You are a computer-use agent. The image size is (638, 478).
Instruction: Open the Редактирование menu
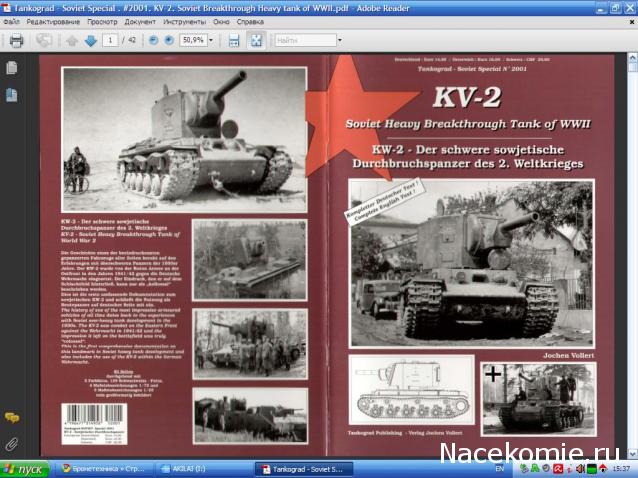click(53, 22)
